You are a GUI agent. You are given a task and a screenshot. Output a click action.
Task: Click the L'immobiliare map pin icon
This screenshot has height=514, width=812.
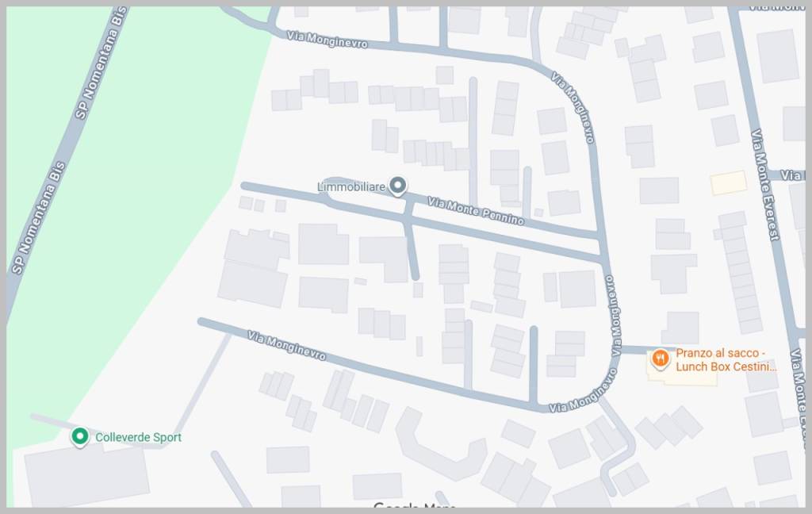click(397, 186)
